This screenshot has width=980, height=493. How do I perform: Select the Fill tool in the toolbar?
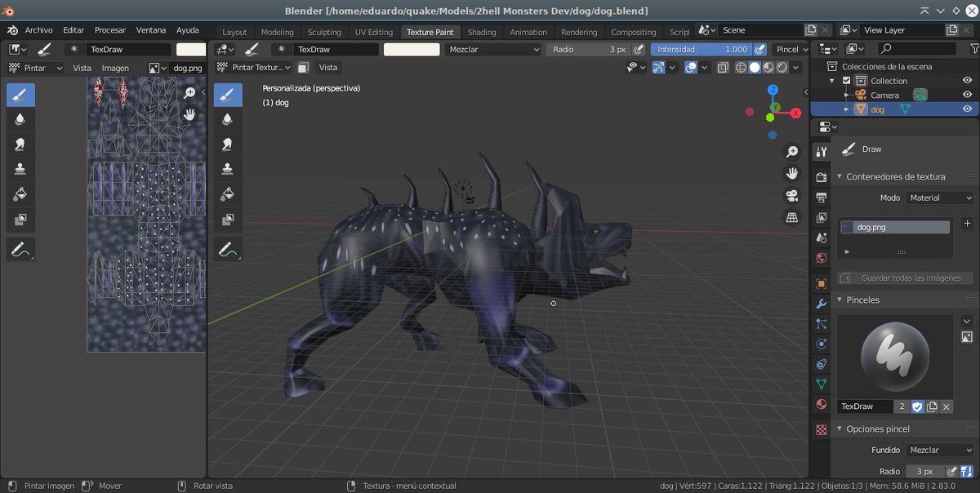coord(228,193)
